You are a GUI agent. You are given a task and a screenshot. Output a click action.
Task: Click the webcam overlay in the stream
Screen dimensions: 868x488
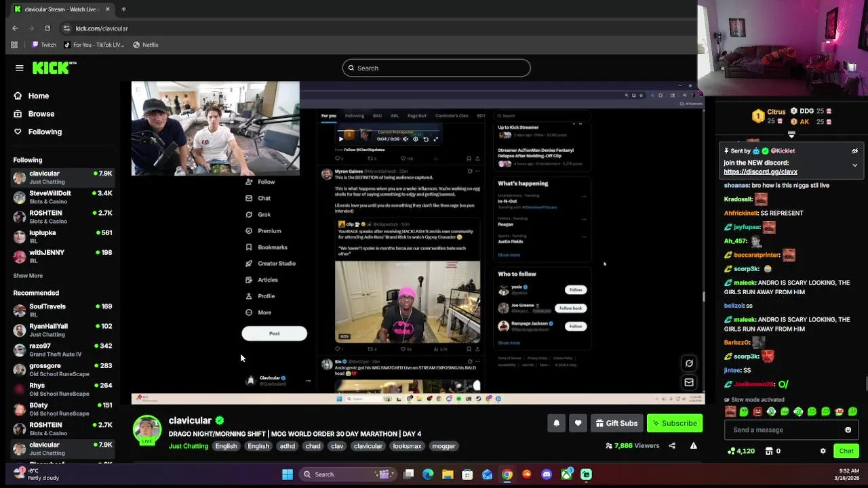point(216,129)
